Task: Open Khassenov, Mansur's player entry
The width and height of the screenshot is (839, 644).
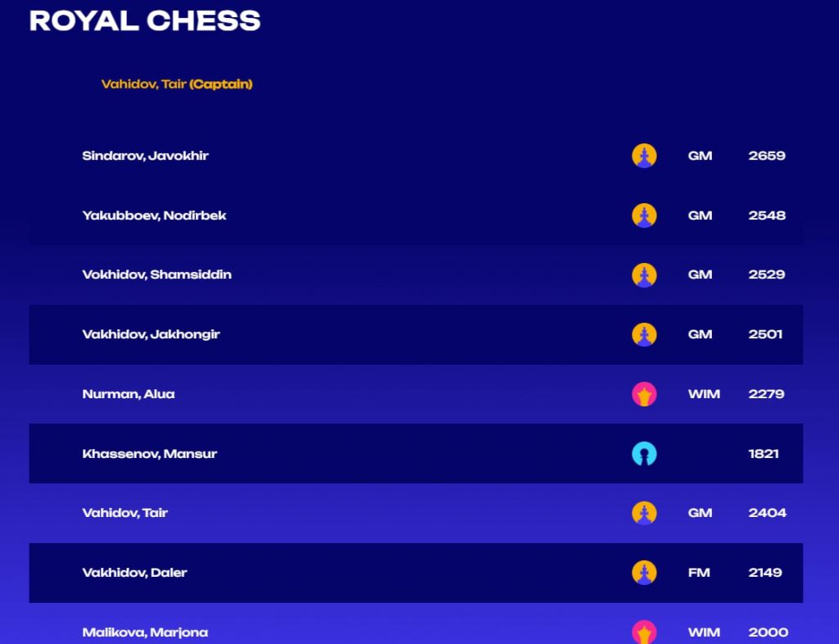Action: pos(149,454)
